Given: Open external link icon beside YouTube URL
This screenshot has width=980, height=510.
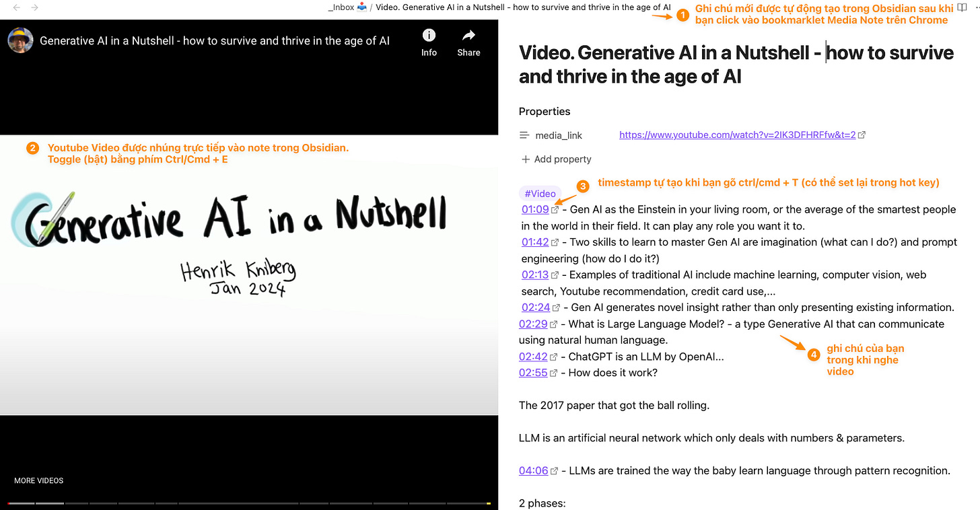Looking at the screenshot, I should coord(862,135).
